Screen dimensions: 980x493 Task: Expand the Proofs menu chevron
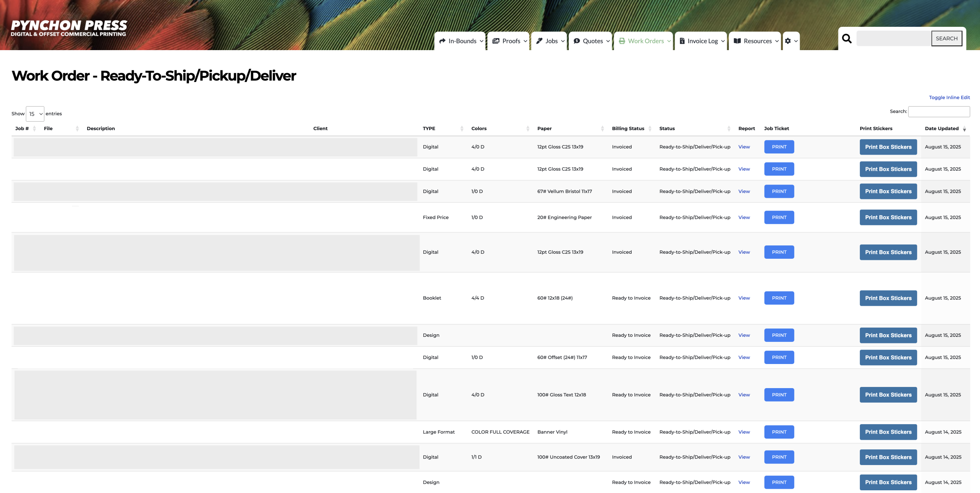pos(525,41)
